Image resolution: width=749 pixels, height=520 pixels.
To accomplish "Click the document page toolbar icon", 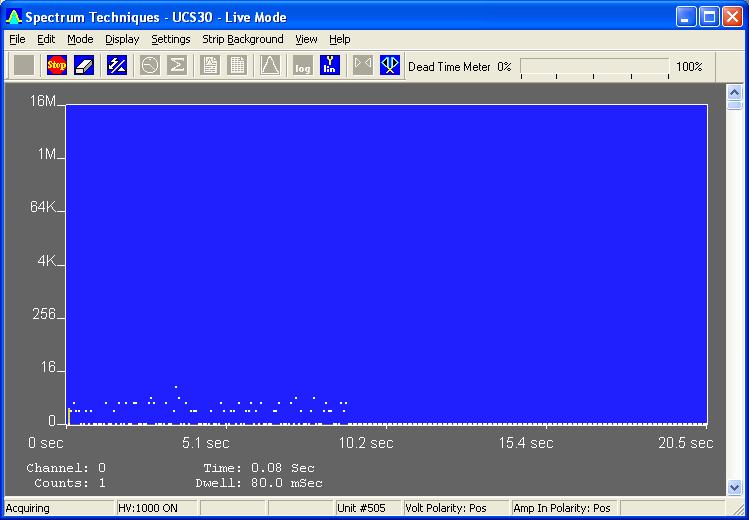I will (211, 65).
